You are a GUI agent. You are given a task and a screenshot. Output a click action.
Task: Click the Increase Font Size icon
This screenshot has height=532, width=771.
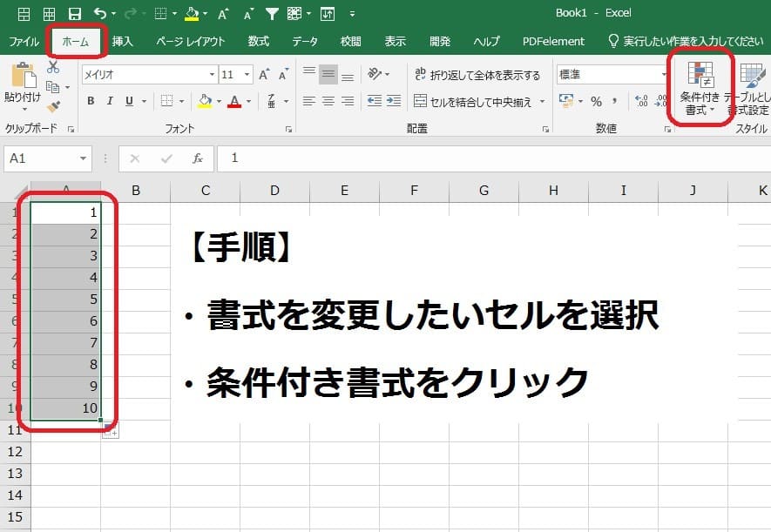(263, 74)
